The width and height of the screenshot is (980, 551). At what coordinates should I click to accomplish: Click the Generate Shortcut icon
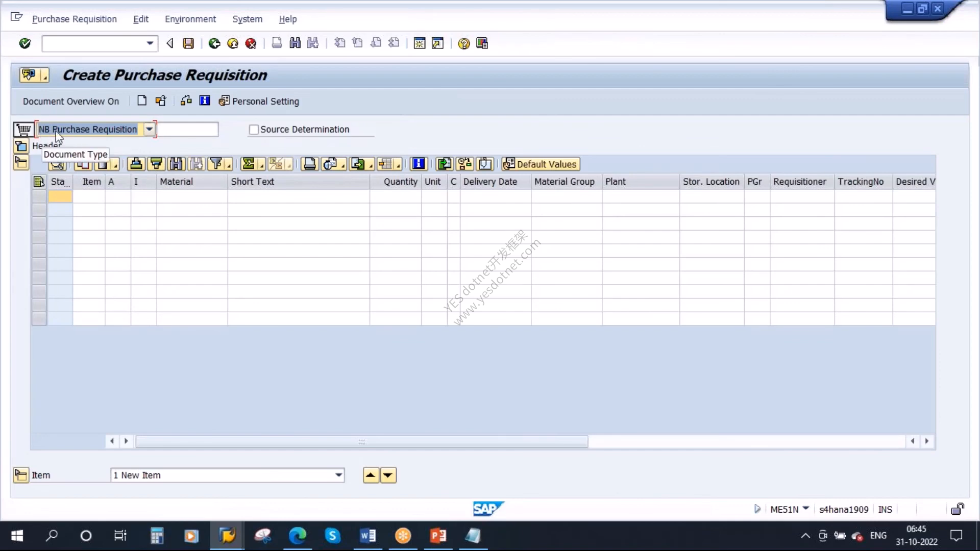click(437, 43)
